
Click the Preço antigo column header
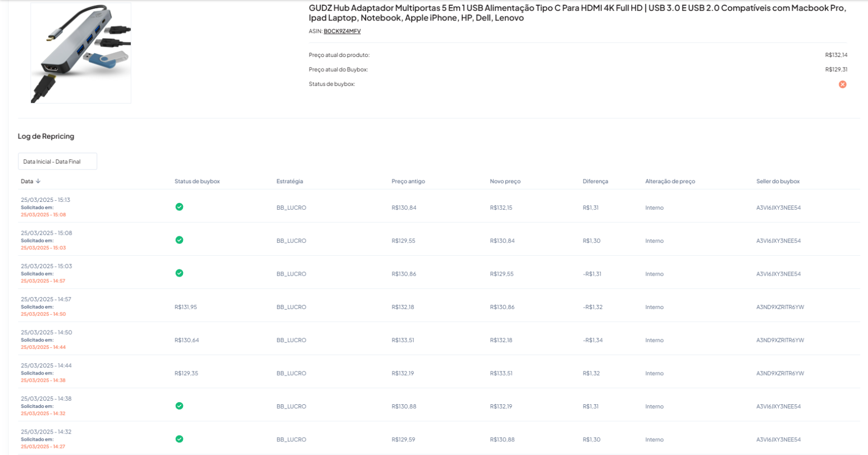tap(408, 181)
